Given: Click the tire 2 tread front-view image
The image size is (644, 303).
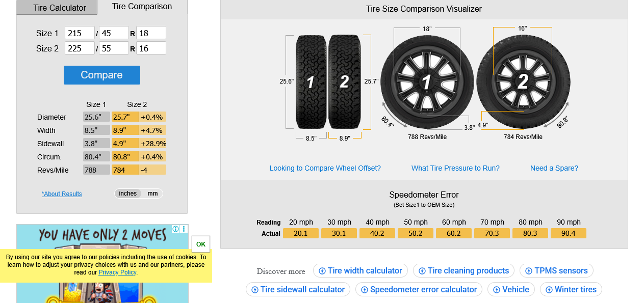Looking at the screenshot, I should click(x=344, y=82).
